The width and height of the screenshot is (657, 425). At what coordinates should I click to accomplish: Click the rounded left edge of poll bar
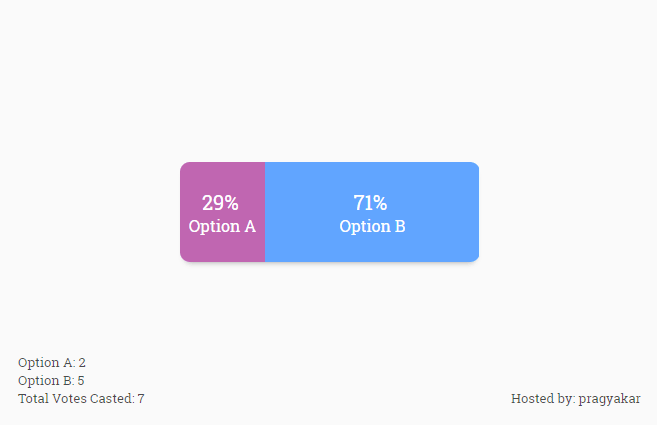click(x=183, y=212)
